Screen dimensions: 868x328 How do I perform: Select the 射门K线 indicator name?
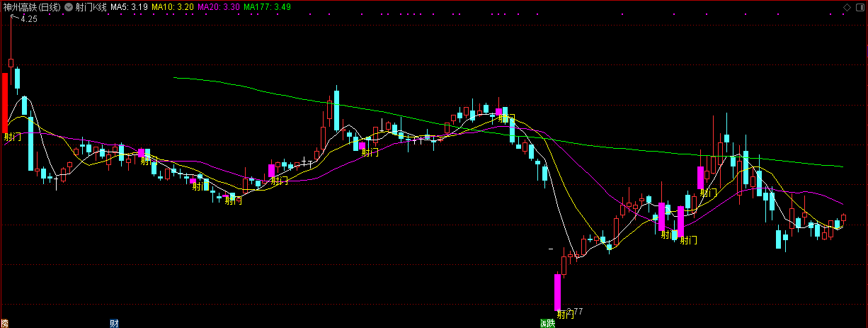pyautogui.click(x=91, y=7)
